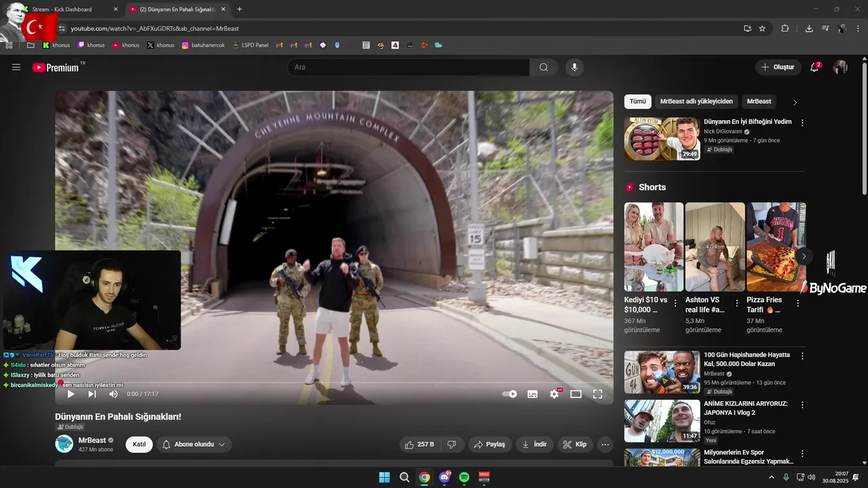Viewport: 868px width, 488px height.
Task: Open options for Milyonerlerin Ev Spor video
Action: [x=802, y=453]
